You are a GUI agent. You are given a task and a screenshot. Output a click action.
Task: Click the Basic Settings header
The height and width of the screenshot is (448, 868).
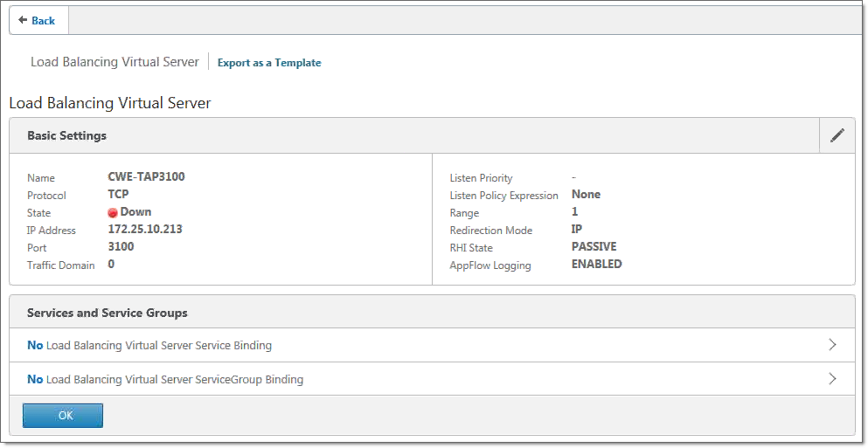click(x=67, y=135)
